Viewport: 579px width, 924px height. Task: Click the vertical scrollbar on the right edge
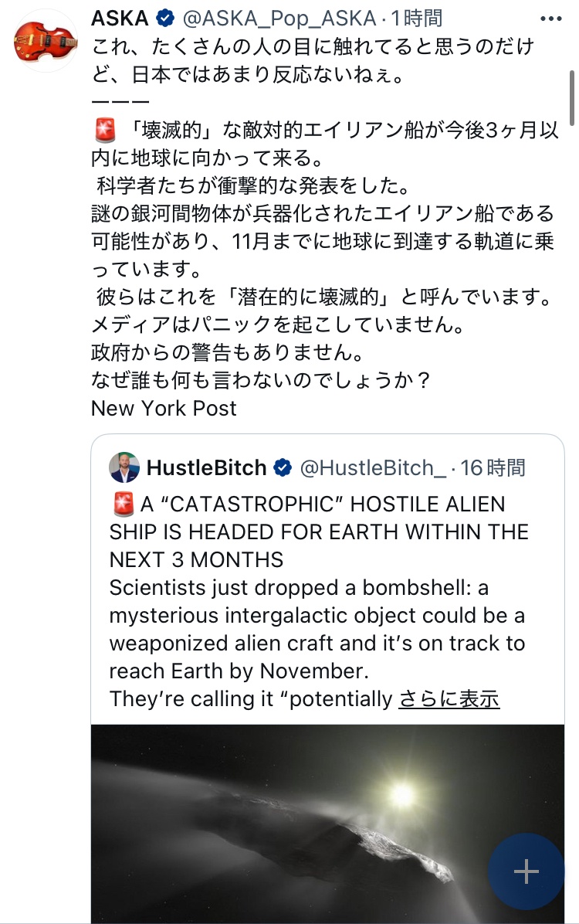pyautogui.click(x=571, y=97)
